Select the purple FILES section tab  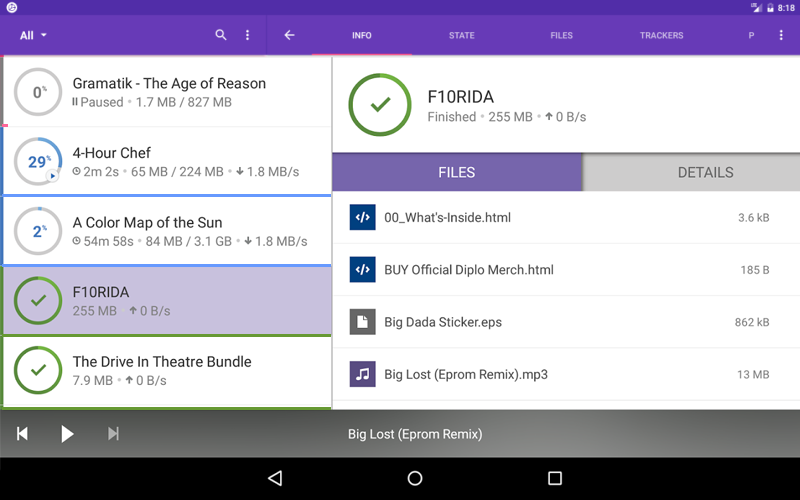(457, 172)
